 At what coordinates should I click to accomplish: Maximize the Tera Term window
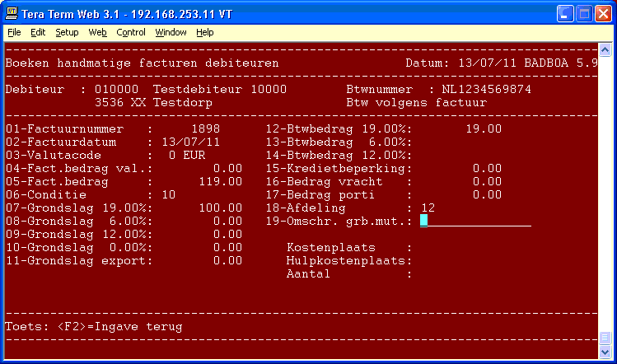click(583, 13)
